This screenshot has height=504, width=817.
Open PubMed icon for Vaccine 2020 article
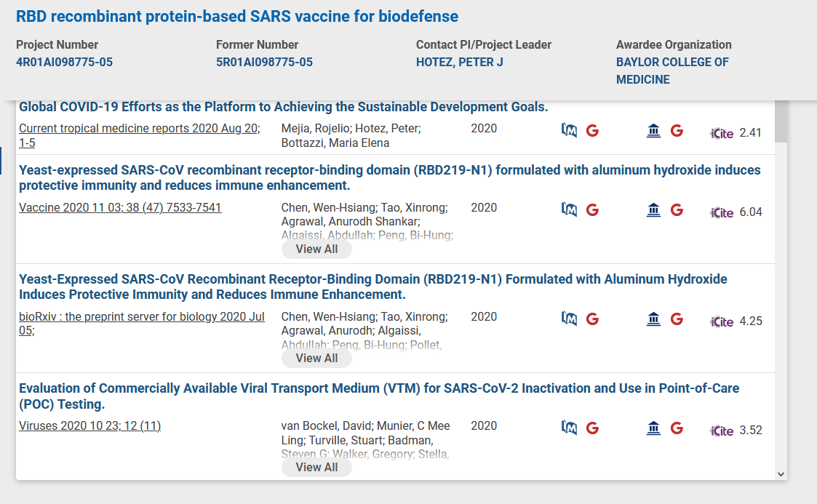point(569,209)
